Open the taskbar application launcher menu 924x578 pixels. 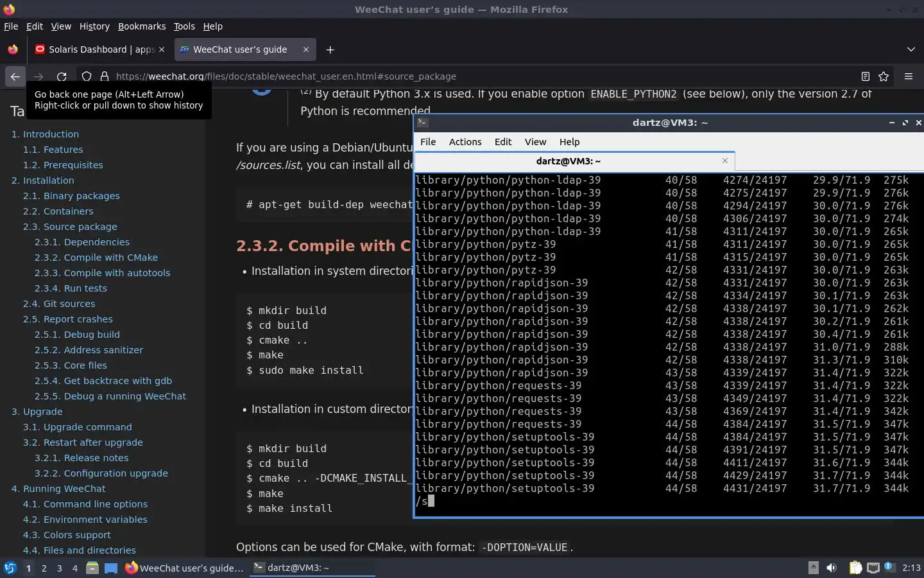click(10, 568)
